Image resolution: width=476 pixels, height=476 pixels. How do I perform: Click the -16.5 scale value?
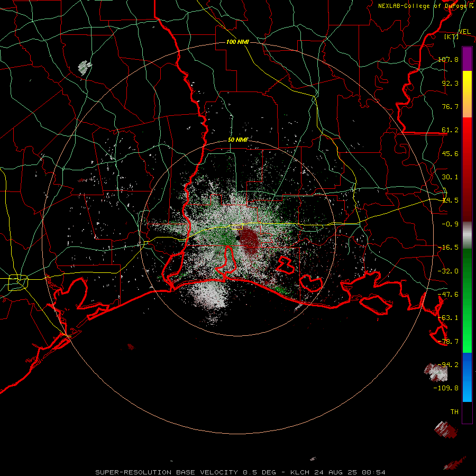448,248
